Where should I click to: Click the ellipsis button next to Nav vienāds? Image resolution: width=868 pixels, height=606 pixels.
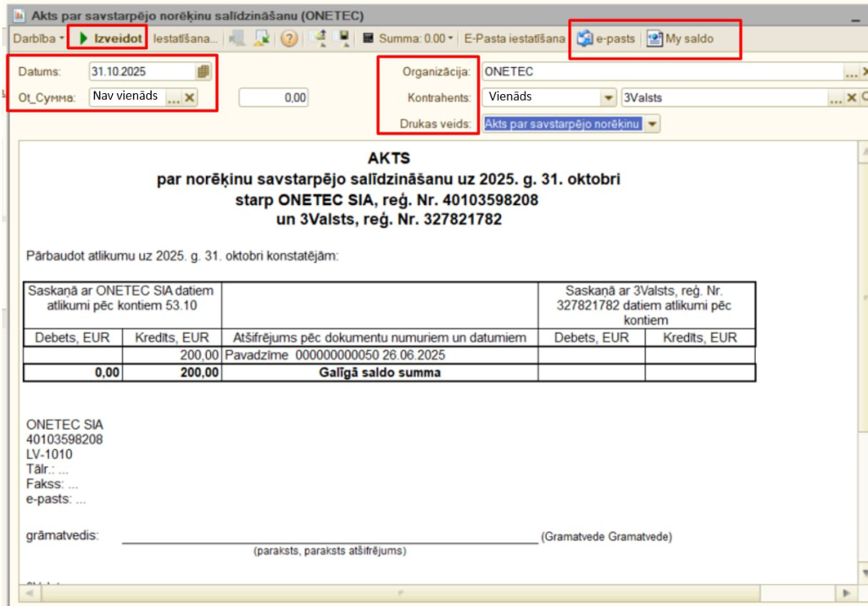click(x=173, y=97)
